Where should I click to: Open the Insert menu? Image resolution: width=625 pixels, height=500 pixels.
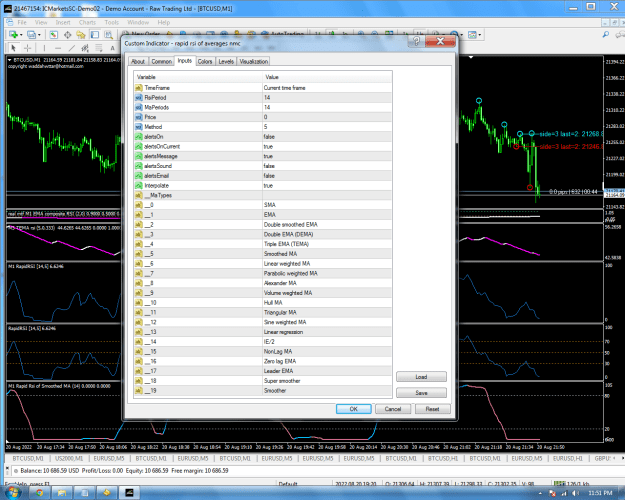pyautogui.click(x=63, y=22)
